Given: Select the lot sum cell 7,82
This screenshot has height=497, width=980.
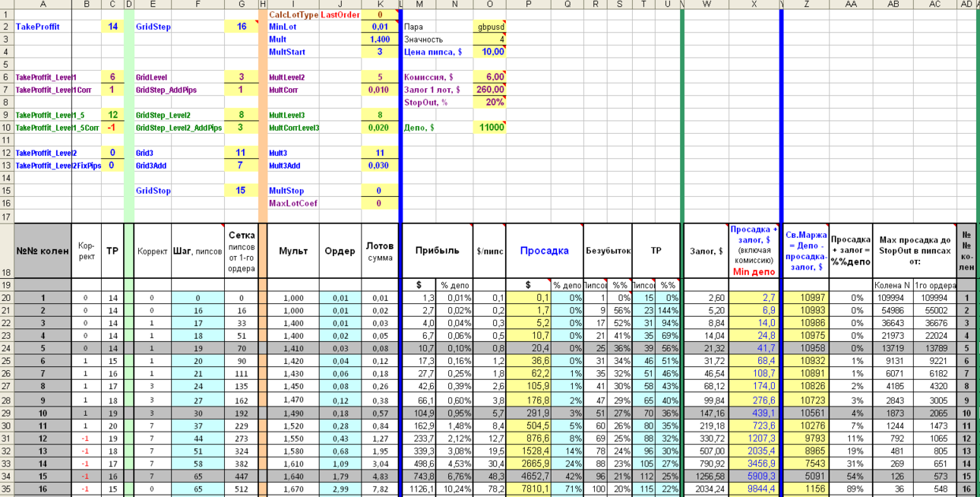Looking at the screenshot, I should click(x=380, y=489).
